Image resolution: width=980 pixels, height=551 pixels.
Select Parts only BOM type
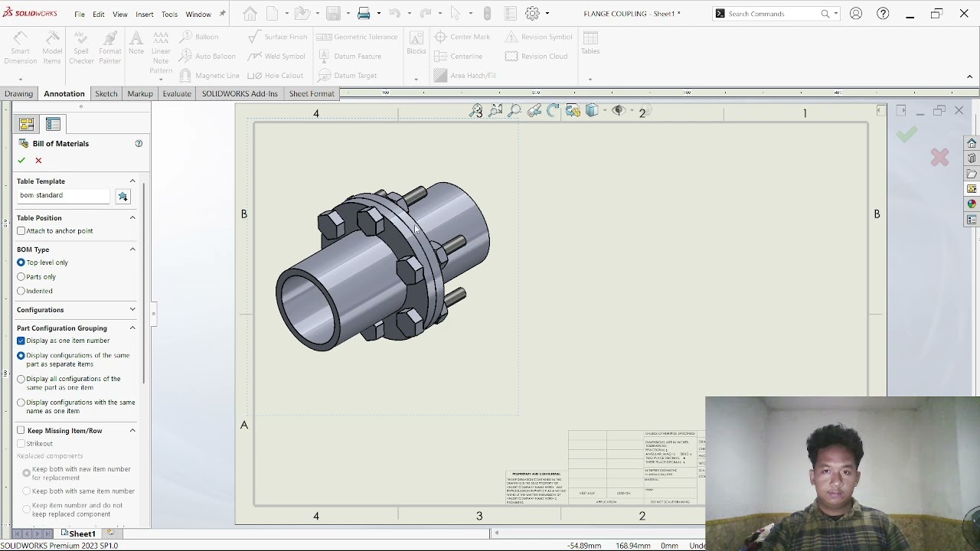21,276
